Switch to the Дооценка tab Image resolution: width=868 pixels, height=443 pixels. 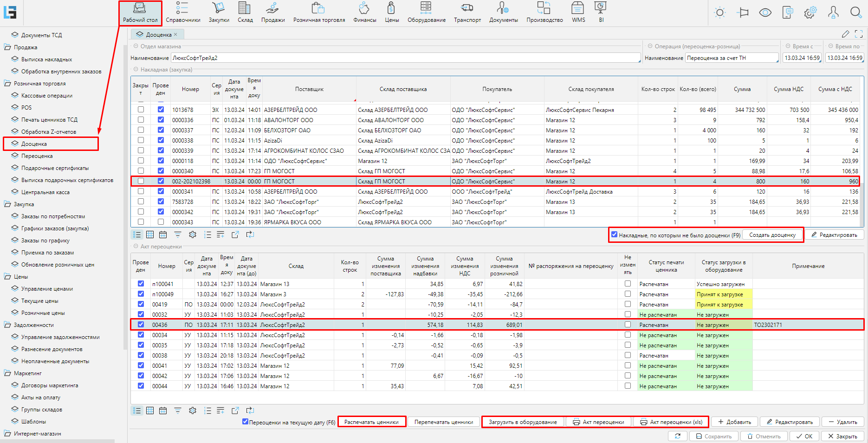(158, 34)
